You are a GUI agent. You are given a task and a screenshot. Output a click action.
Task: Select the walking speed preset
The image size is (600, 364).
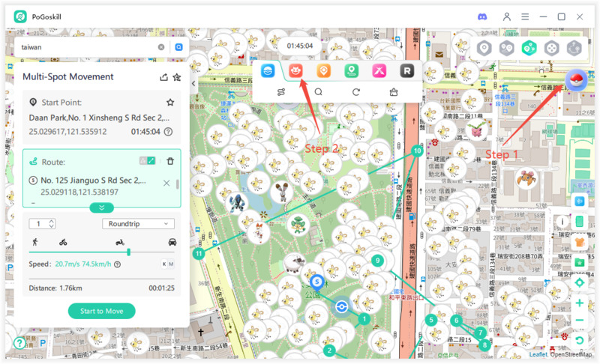35,242
